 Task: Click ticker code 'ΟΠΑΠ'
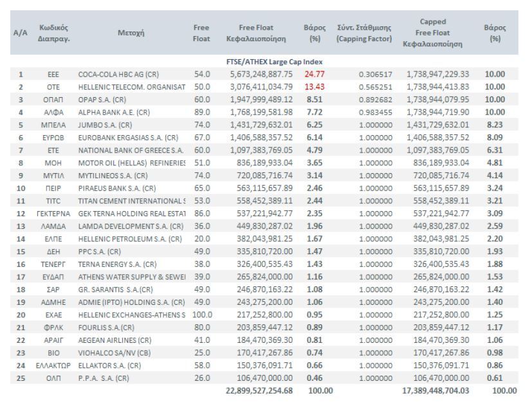(53, 100)
